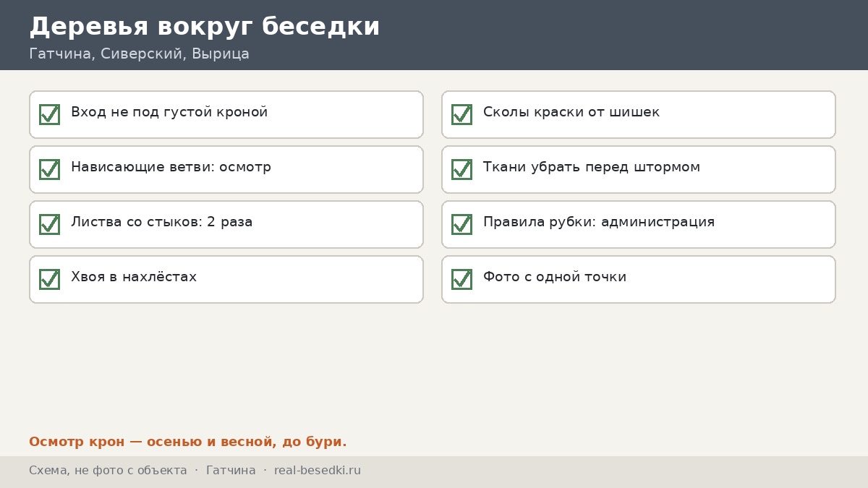Click the heading "Деревья вокруг беседки"
This screenshot has height=488, width=868.
click(205, 27)
